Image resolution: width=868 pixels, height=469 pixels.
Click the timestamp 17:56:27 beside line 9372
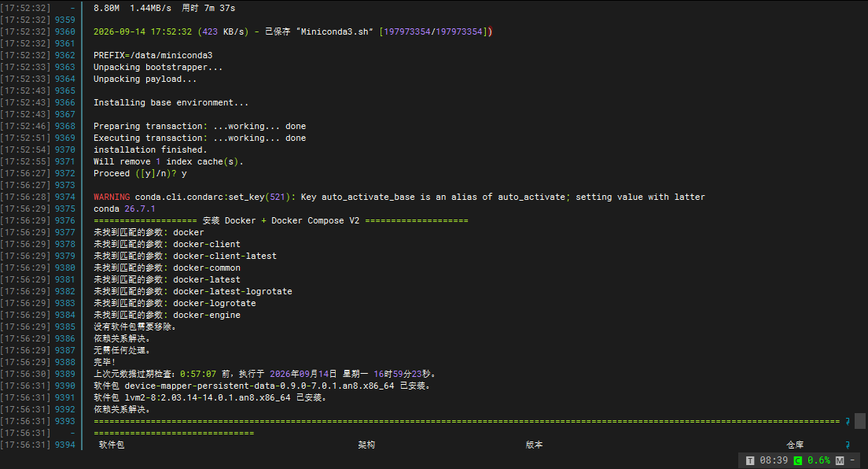tap(25, 174)
